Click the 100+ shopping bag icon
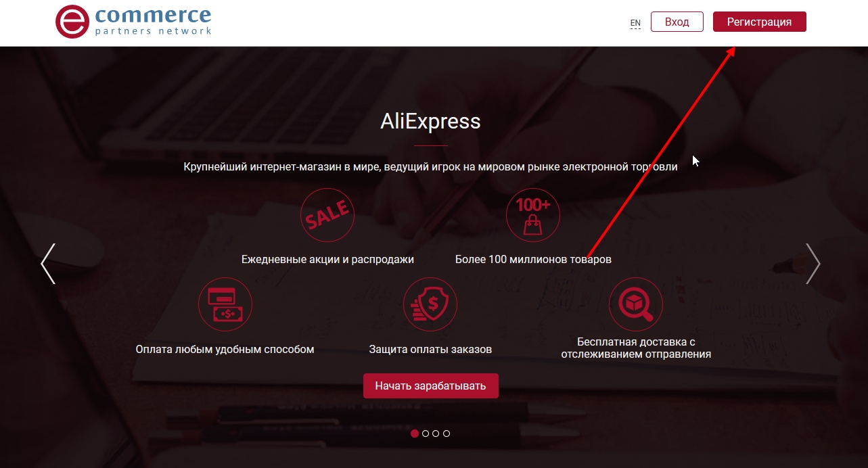The width and height of the screenshot is (868, 468). coord(533,215)
